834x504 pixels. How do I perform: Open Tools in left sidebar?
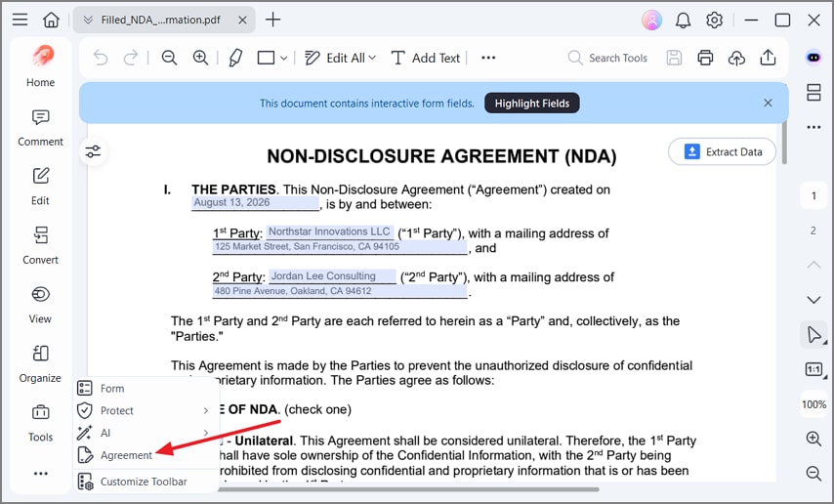coord(40,423)
